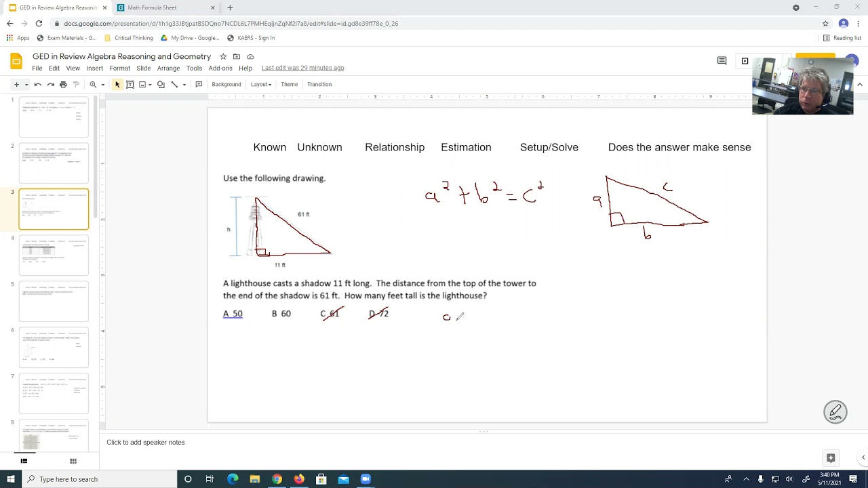
Task: Expand the line type dropdown
Action: [184, 85]
